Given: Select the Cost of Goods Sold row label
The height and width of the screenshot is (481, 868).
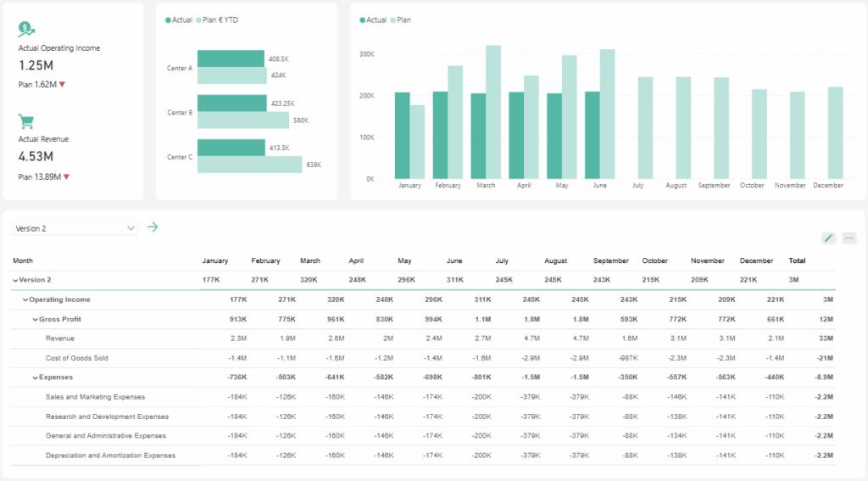Looking at the screenshot, I should [76, 358].
